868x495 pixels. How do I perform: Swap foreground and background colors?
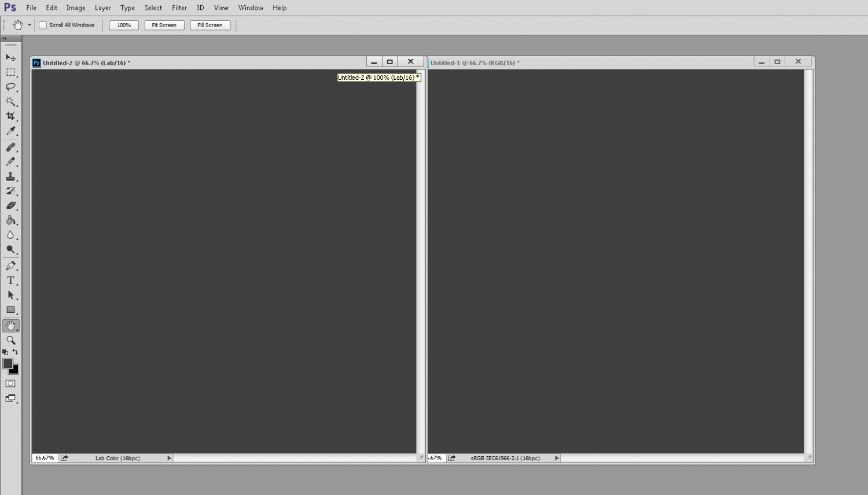coord(15,352)
